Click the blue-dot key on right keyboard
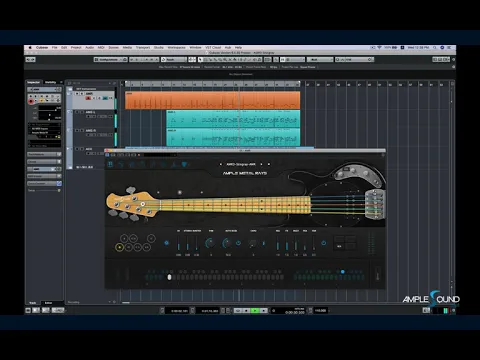Viewport: 480px width, 360px height. point(342,272)
